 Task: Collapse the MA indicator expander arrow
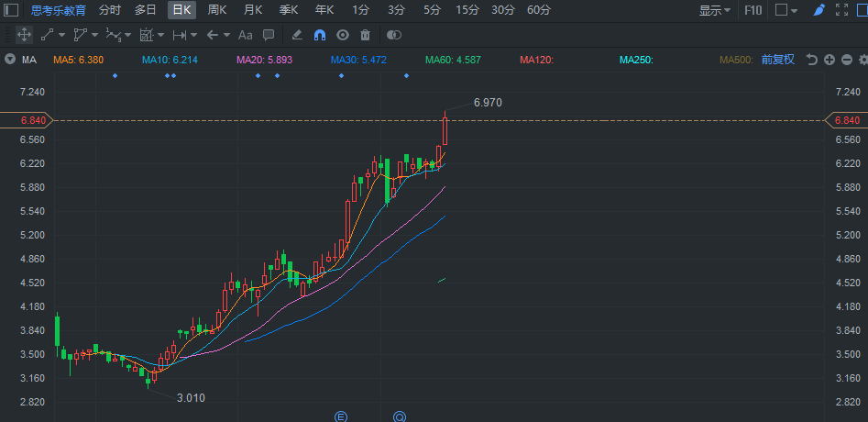tap(10, 60)
